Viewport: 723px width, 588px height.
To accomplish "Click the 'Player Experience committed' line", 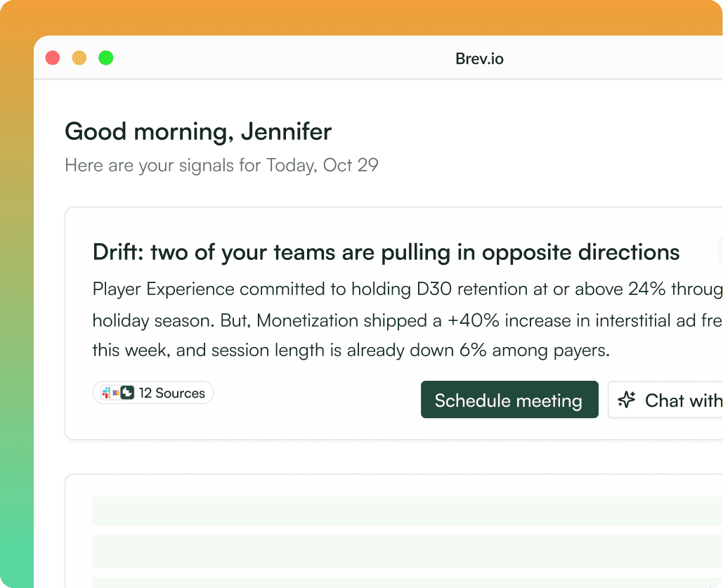I will coord(408,289).
